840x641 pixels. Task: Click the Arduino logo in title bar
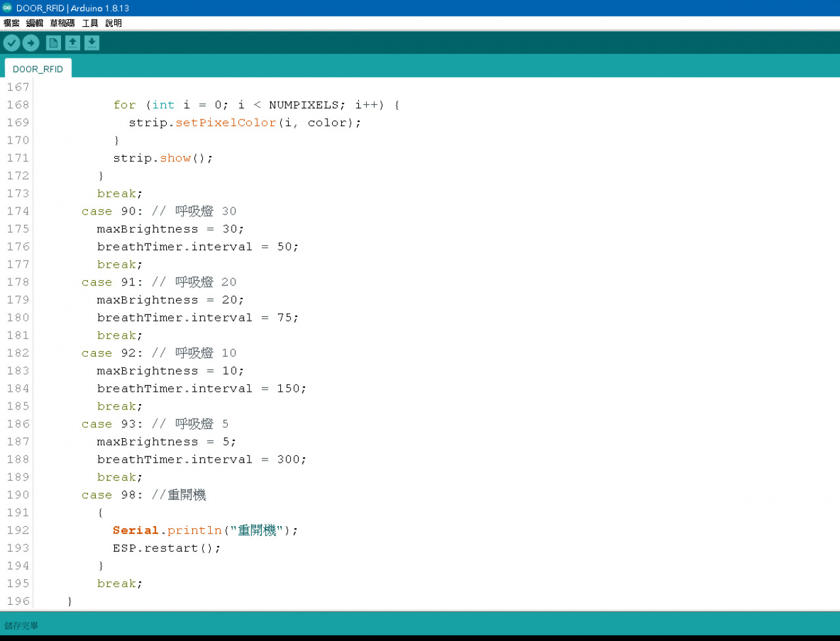point(7,8)
